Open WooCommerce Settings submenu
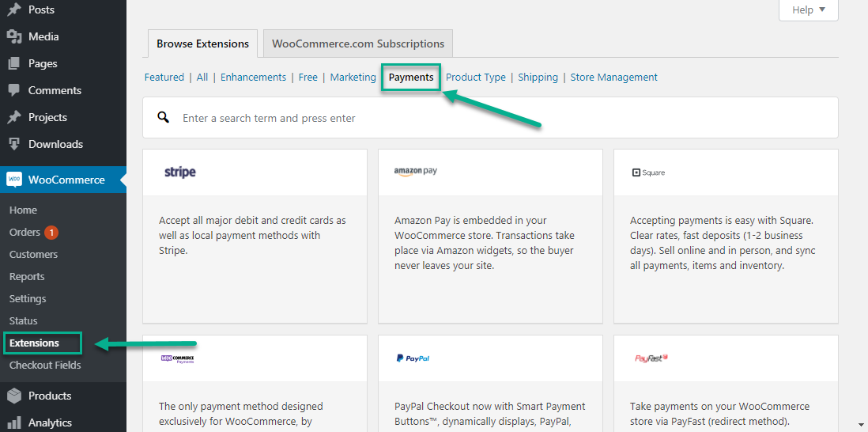Image resolution: width=868 pixels, height=432 pixels. 28,298
